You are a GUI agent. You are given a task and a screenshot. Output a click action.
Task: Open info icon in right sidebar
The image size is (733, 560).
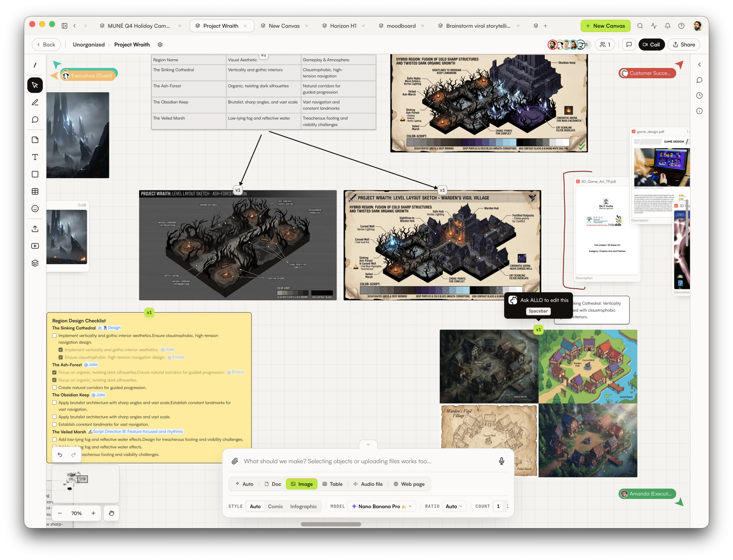click(699, 111)
